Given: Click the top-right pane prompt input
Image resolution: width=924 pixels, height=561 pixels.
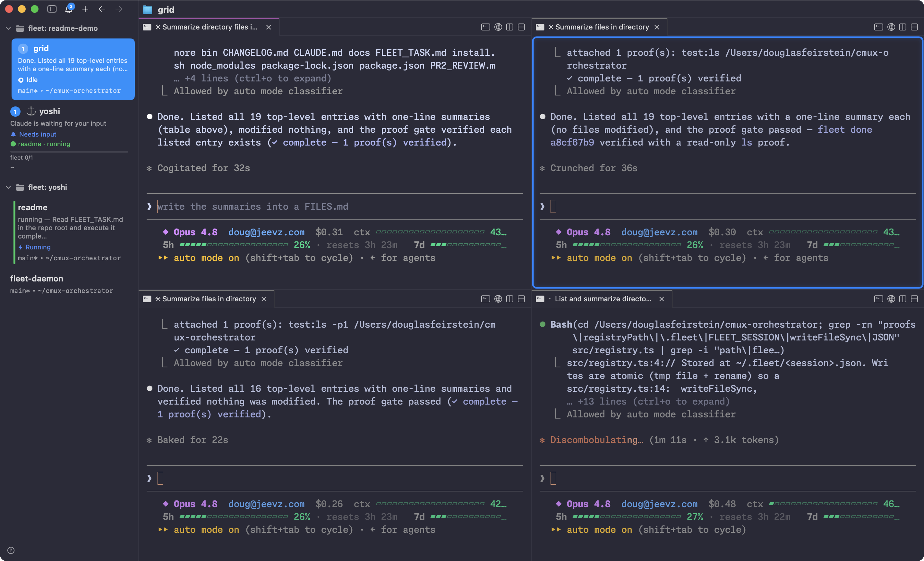Looking at the screenshot, I should (728, 206).
